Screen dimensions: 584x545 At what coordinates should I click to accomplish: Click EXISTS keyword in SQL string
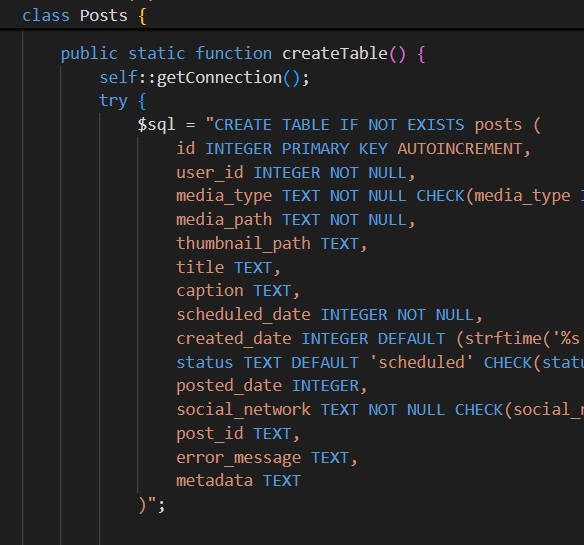pyautogui.click(x=436, y=125)
